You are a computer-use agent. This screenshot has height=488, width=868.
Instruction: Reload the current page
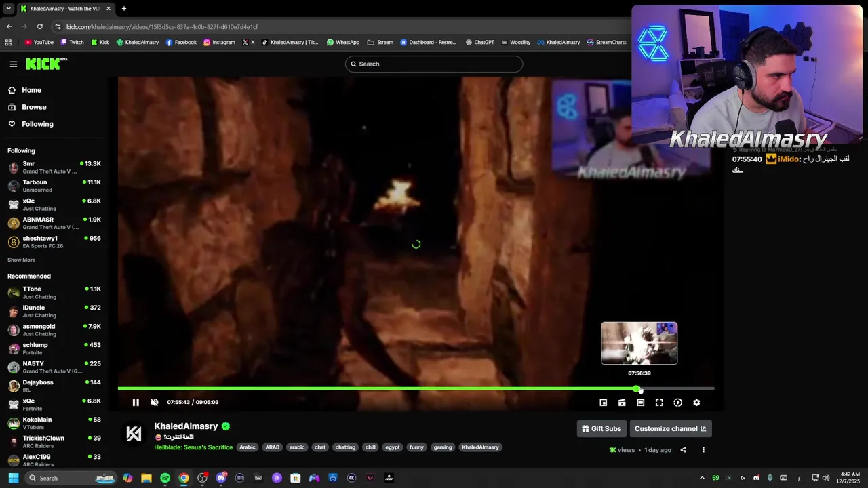[x=39, y=26]
